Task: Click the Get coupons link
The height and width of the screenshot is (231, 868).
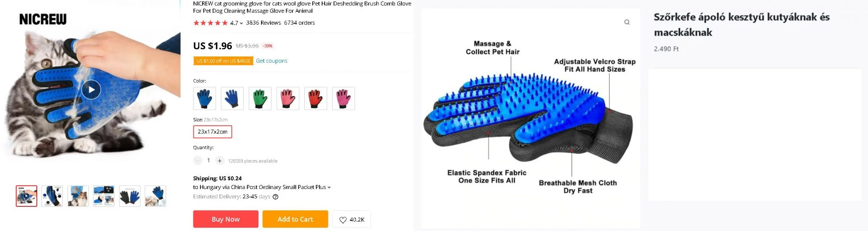Action: (271, 61)
